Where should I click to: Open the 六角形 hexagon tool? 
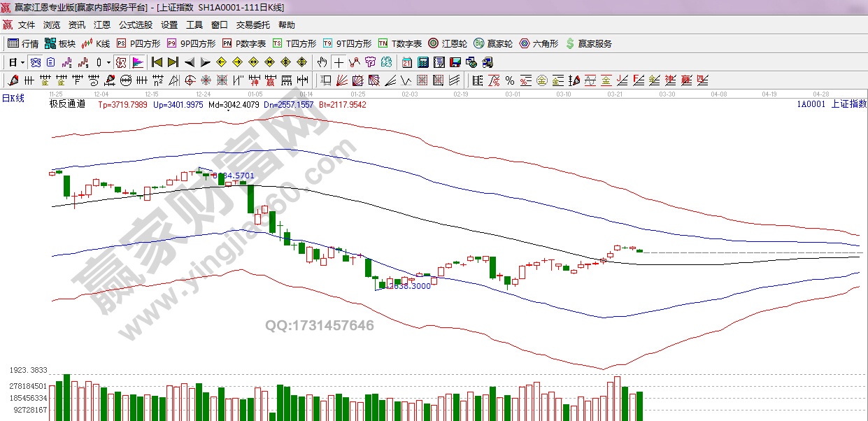[539, 43]
